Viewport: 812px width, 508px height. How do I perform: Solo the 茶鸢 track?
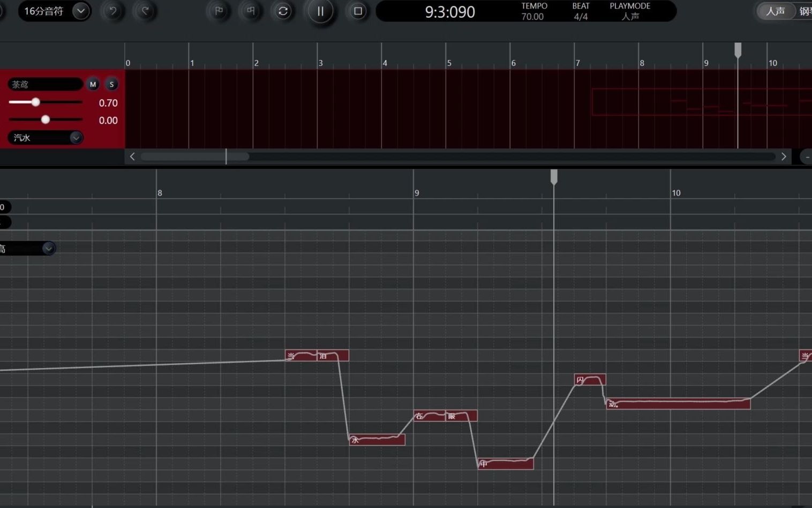[111, 84]
